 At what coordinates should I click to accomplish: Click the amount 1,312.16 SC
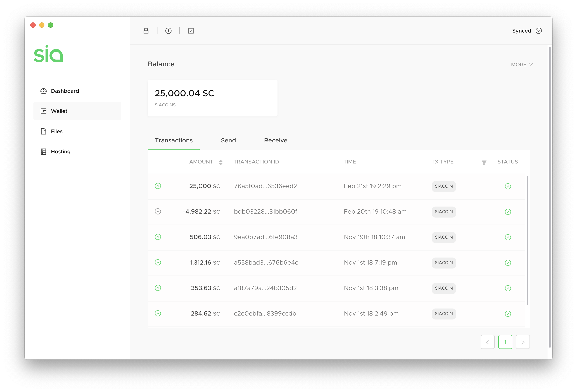(x=205, y=263)
